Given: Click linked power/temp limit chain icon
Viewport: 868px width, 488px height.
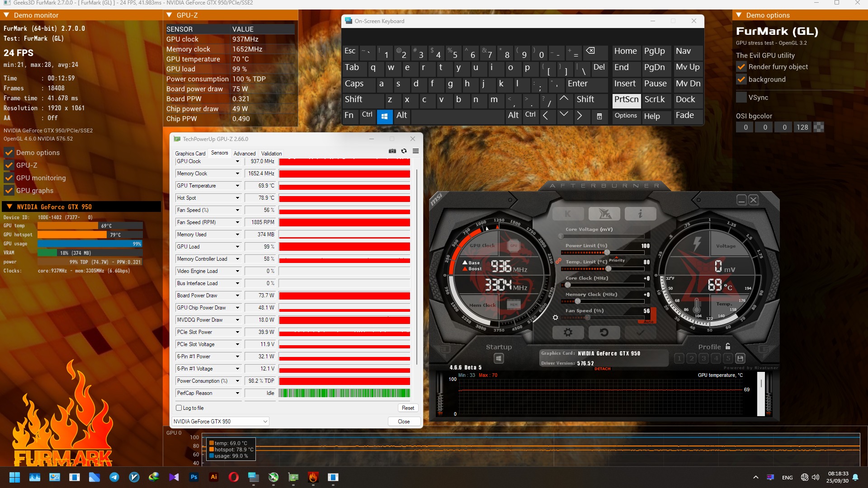Looking at the screenshot, I should pos(559,261).
